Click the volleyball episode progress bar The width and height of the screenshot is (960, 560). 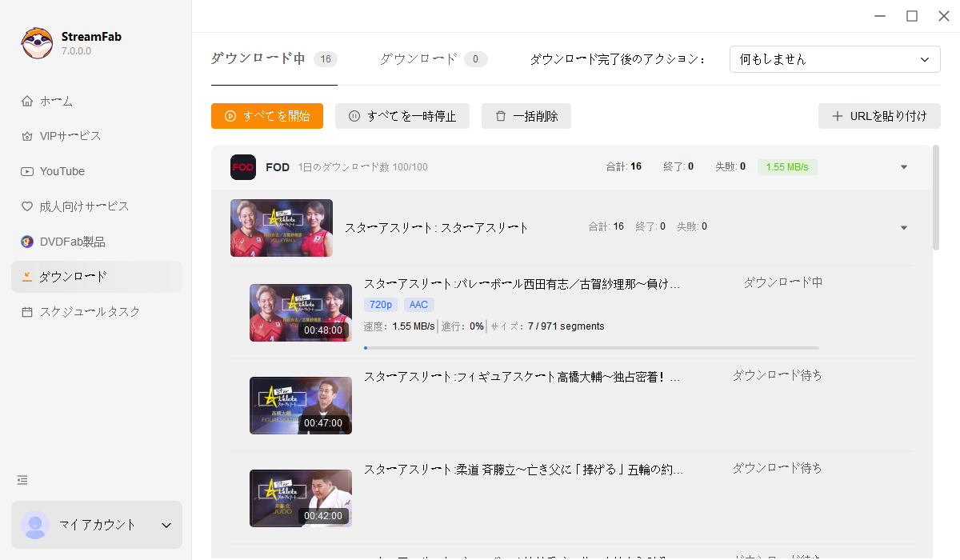tap(592, 347)
